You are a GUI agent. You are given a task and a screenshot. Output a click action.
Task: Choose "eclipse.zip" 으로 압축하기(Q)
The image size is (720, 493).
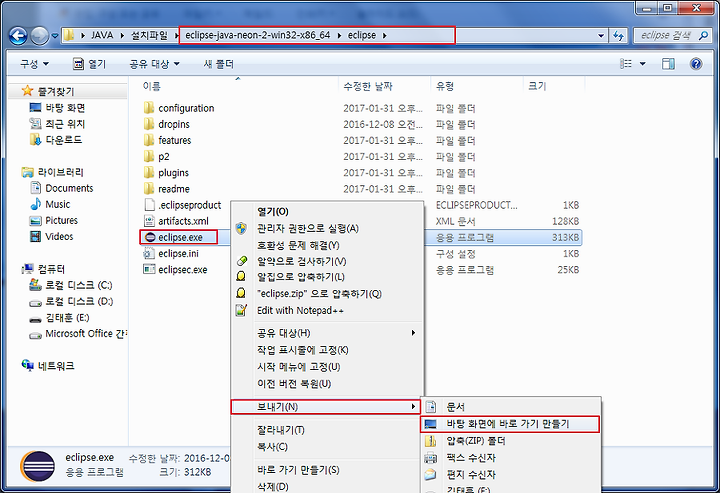(319, 294)
